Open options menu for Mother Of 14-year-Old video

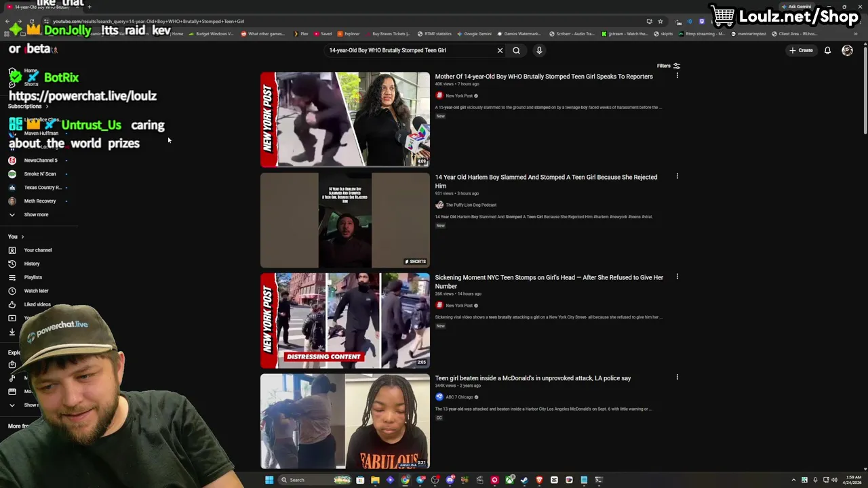click(677, 75)
